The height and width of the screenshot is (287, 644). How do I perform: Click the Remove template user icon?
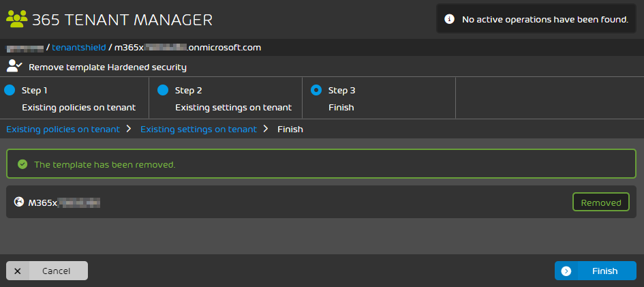(14, 67)
